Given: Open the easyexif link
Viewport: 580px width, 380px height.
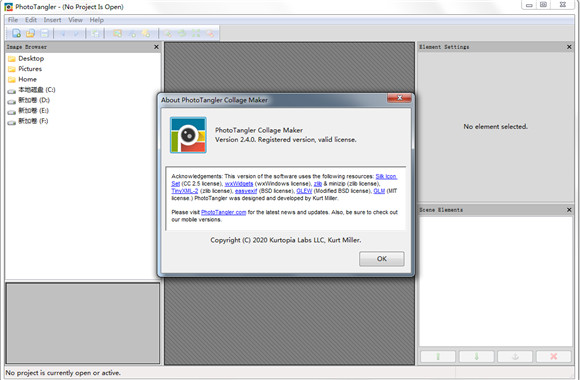Looking at the screenshot, I should point(246,191).
